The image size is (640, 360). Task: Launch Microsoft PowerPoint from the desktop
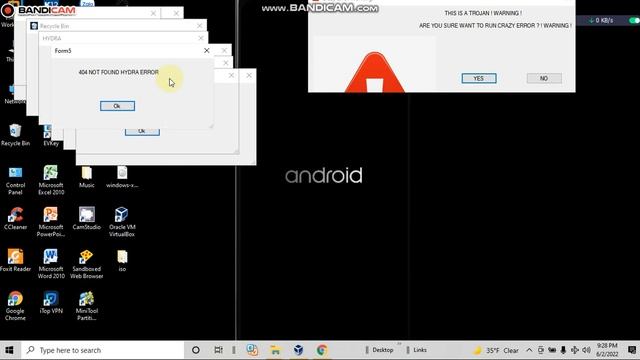[51, 222]
